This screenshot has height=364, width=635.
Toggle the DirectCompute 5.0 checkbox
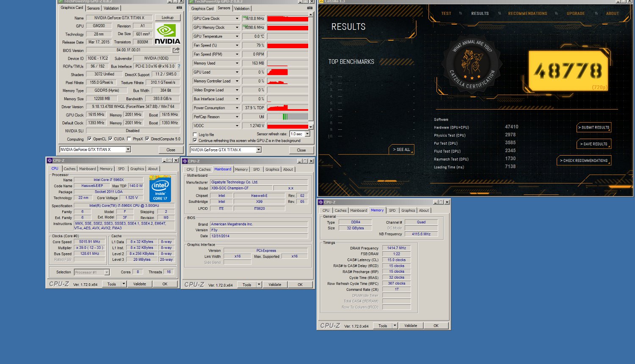[x=147, y=139]
